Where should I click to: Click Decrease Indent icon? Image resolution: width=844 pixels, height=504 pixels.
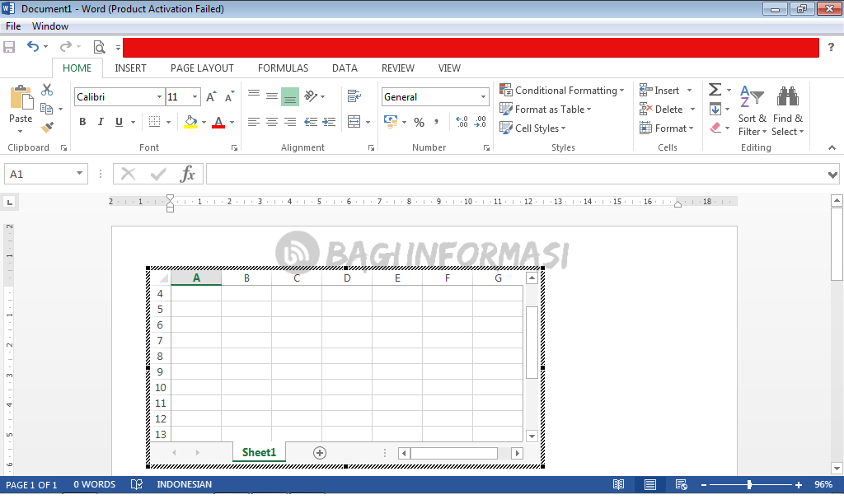(x=311, y=122)
